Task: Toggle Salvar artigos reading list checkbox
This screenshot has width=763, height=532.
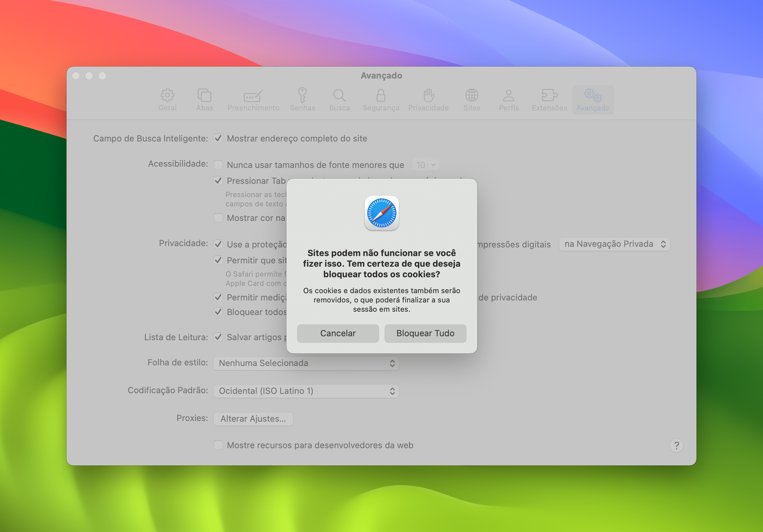Action: click(x=218, y=338)
